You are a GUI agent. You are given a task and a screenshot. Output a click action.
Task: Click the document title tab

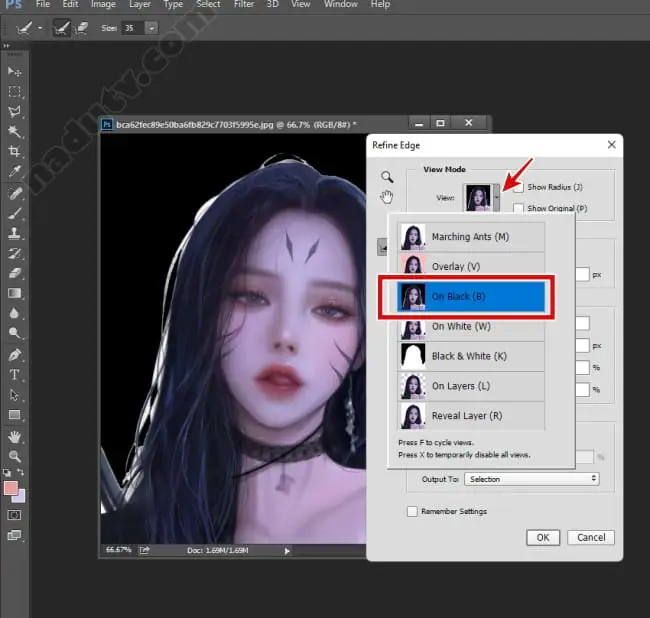(236, 124)
